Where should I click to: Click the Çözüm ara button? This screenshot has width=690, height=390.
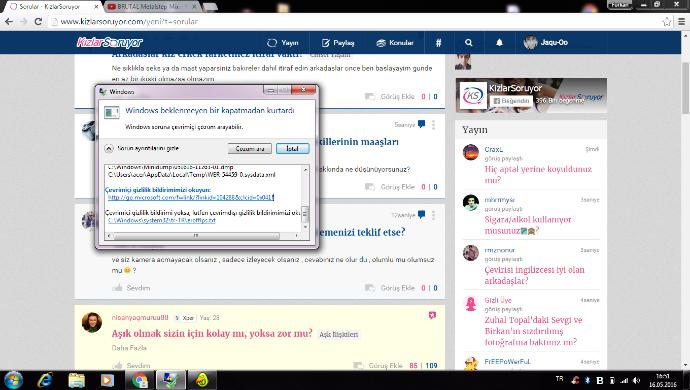coord(250,149)
